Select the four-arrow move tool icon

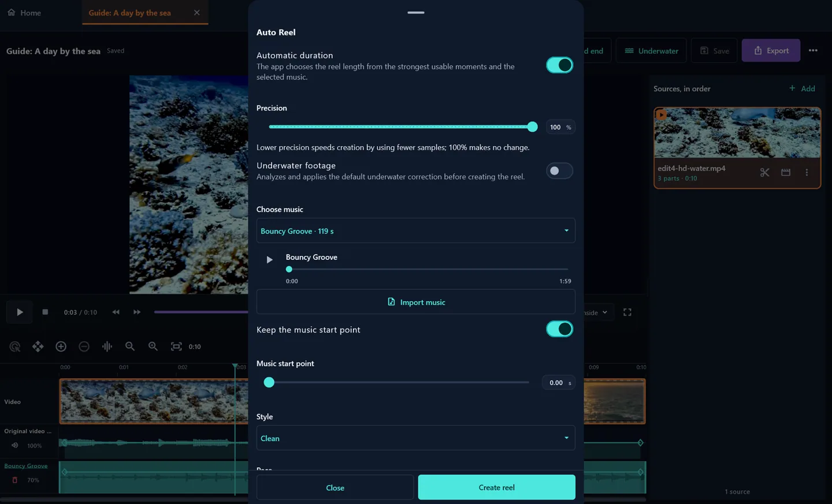[38, 346]
